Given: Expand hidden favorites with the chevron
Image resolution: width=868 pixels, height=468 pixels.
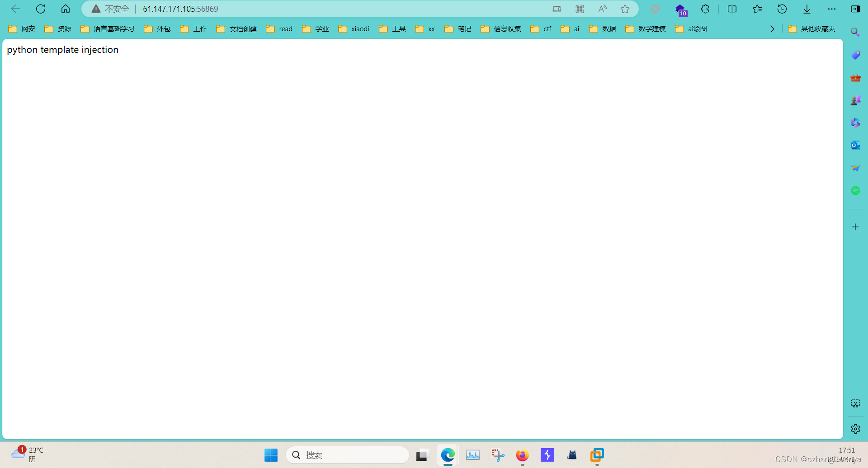Looking at the screenshot, I should 772,28.
